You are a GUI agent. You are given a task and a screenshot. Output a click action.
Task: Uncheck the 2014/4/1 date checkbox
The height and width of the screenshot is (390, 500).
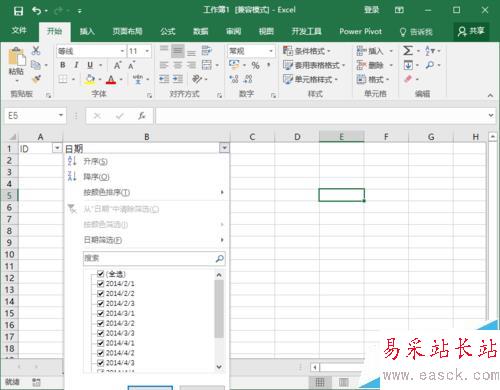click(100, 343)
